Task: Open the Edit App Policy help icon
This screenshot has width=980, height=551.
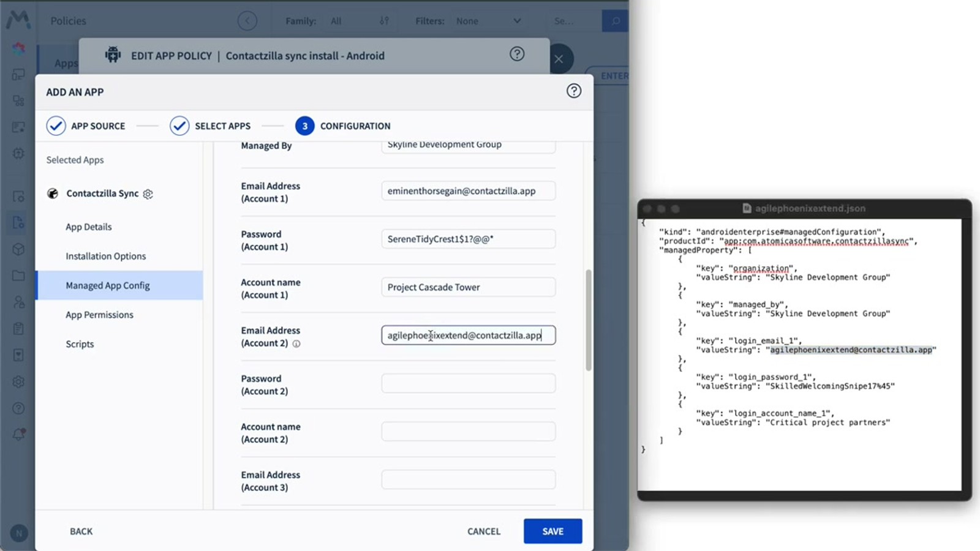Action: (517, 54)
